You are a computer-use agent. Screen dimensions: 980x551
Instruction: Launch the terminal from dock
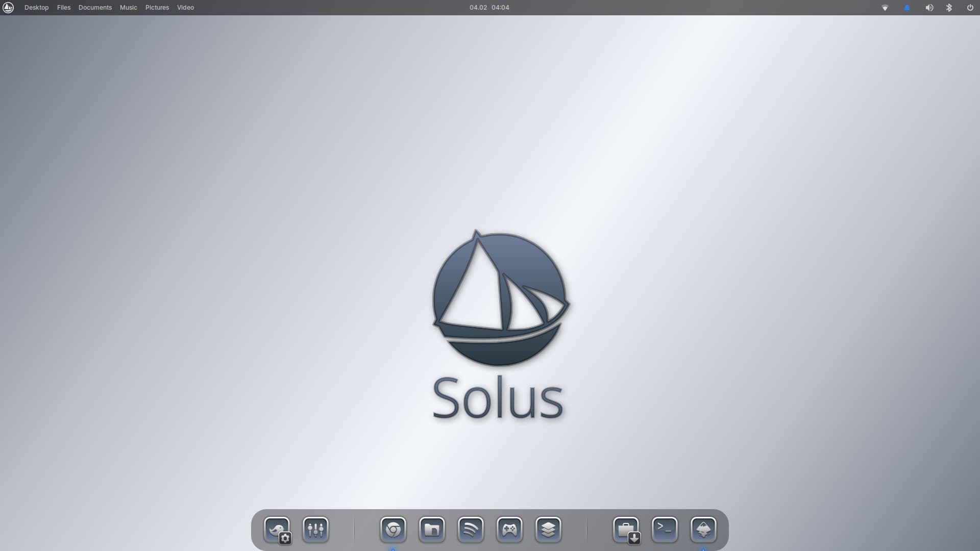pyautogui.click(x=665, y=530)
